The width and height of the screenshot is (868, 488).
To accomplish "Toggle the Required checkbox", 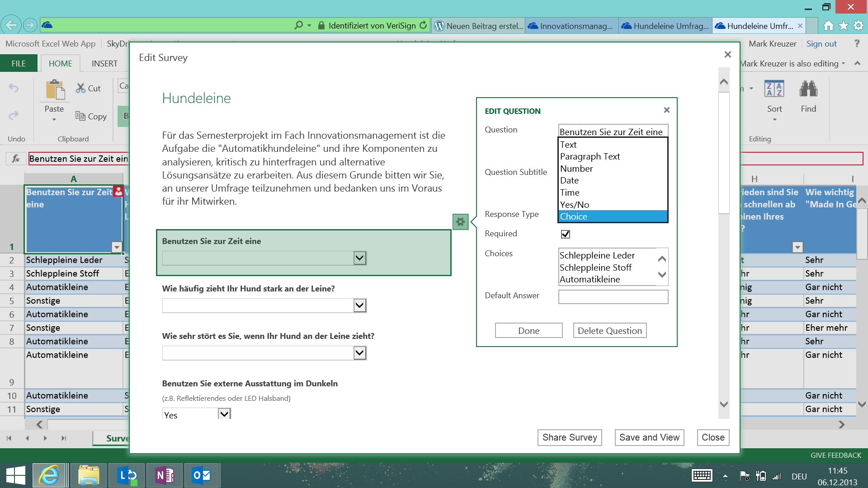I will (x=565, y=234).
